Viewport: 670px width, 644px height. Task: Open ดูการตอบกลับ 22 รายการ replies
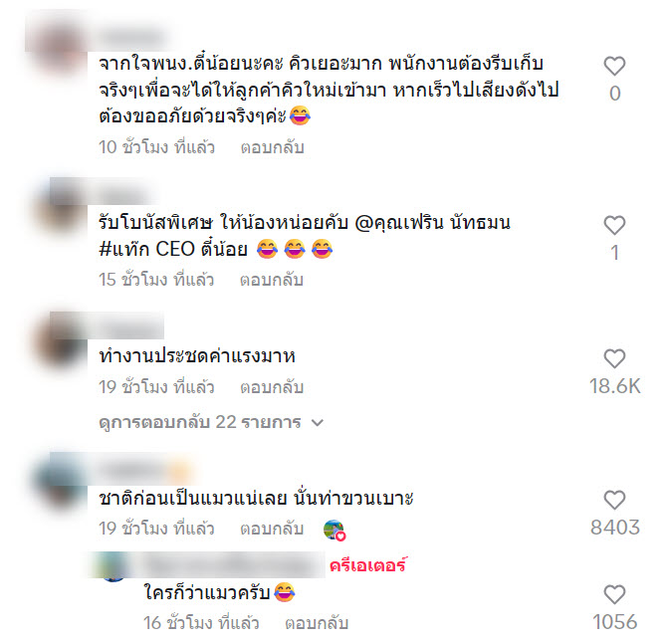click(x=211, y=423)
